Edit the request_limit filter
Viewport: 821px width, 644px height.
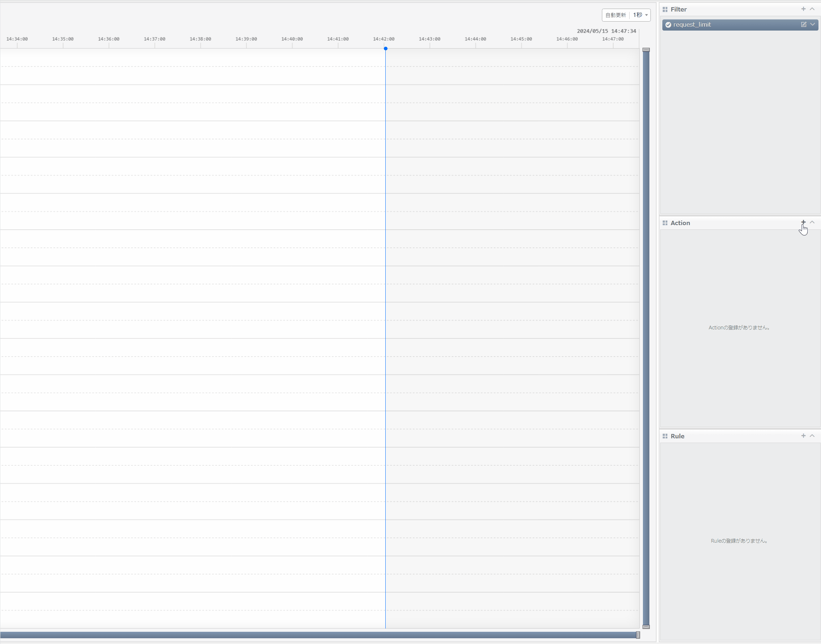pyautogui.click(x=804, y=24)
